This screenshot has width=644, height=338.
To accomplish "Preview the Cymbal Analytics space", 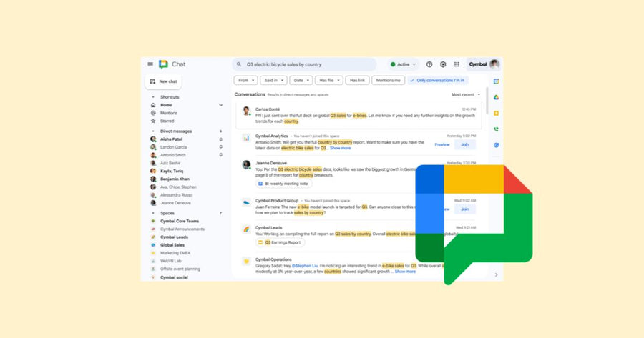I will (x=442, y=144).
